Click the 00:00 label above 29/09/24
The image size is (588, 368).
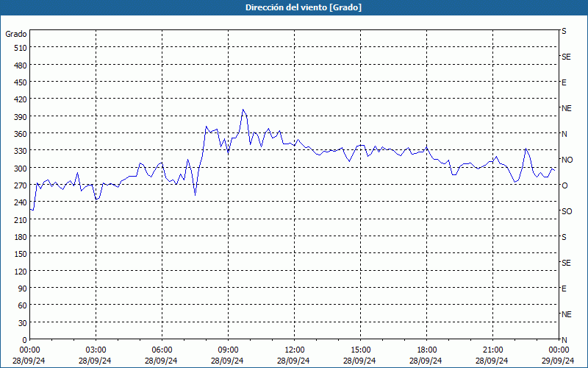pos(559,350)
